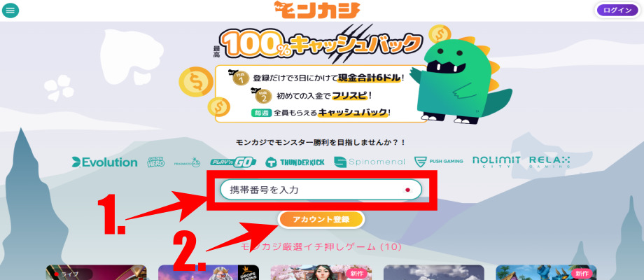Focus the 携帯番号を入力 phone field
This screenshot has width=644, height=280.
pyautogui.click(x=321, y=190)
